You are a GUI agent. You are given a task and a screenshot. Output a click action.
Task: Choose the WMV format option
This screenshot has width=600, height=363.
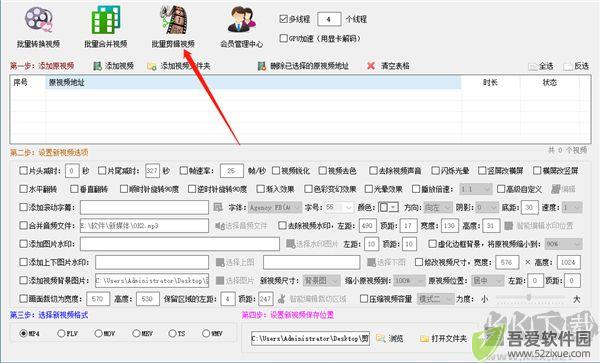click(x=206, y=334)
